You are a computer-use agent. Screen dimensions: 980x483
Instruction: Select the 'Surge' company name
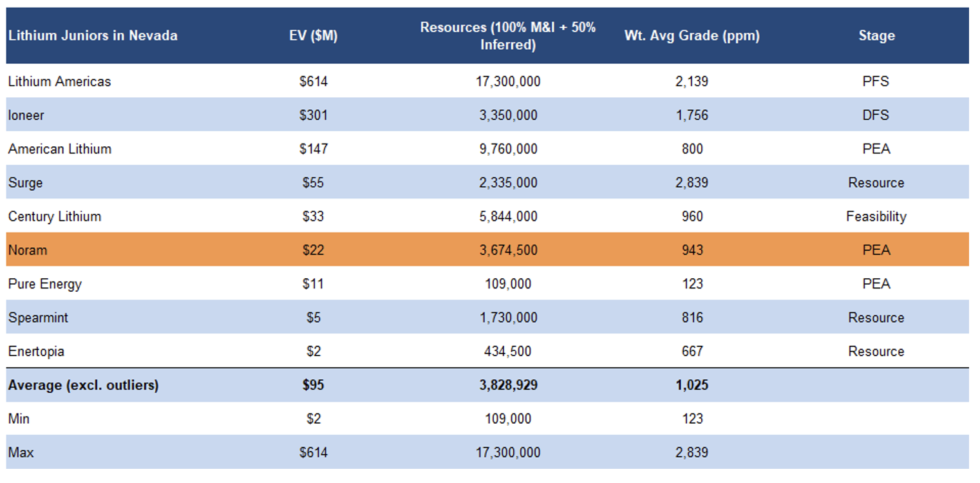tap(25, 183)
